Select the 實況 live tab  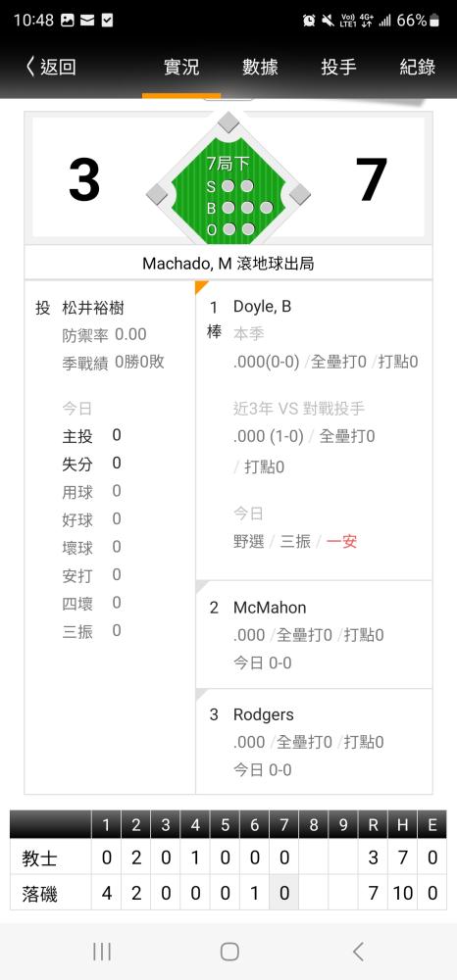[x=181, y=67]
